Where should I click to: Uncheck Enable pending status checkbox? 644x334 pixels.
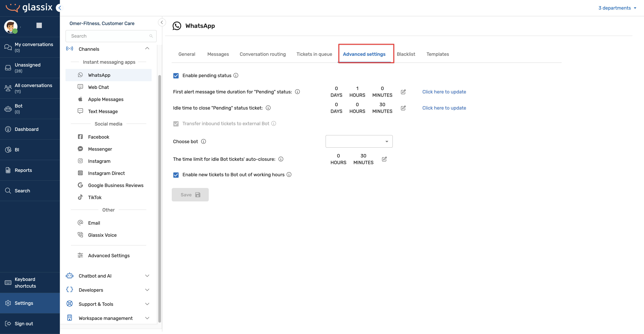(176, 76)
